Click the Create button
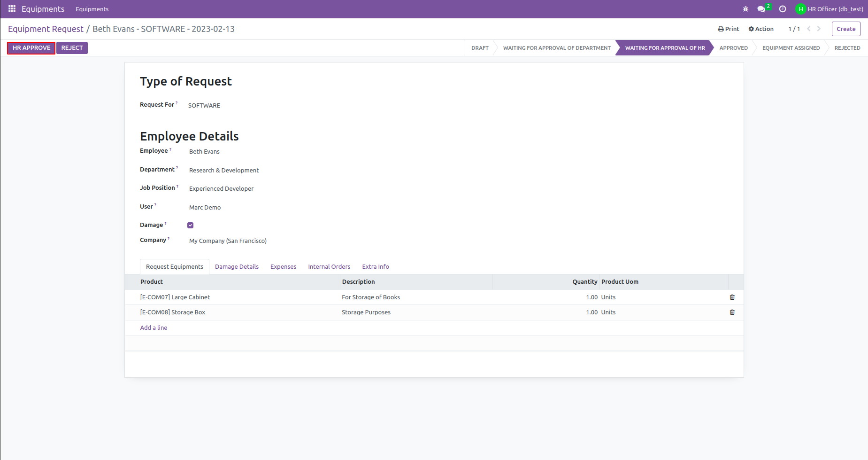 tap(846, 29)
